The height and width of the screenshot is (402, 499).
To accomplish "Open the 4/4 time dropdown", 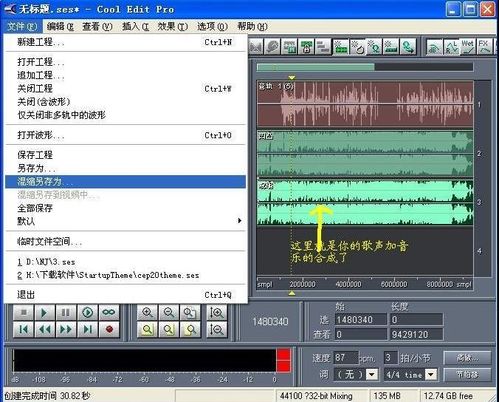I will click(x=431, y=374).
